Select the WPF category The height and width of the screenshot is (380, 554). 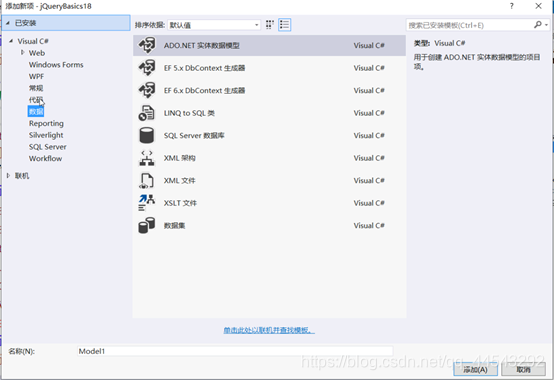pos(36,76)
